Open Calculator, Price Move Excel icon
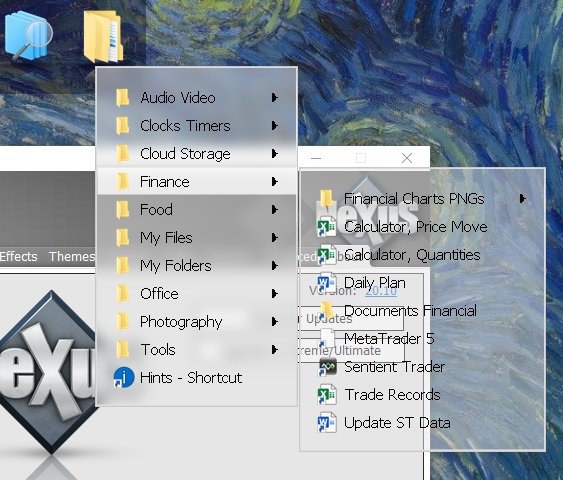The image size is (563, 480). [327, 227]
